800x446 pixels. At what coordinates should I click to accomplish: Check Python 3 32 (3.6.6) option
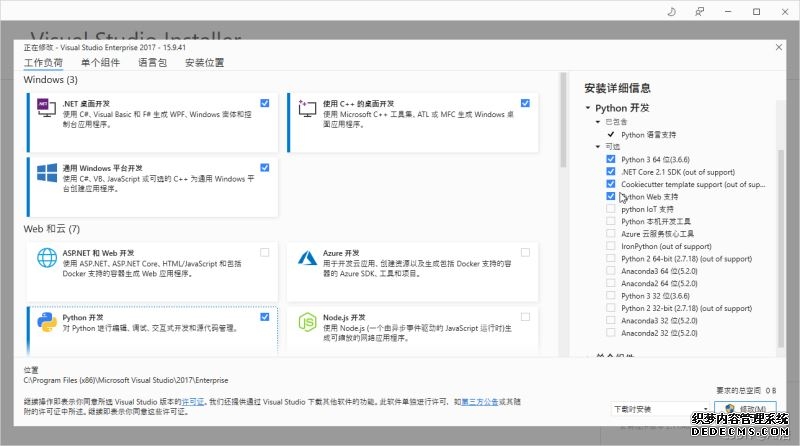point(610,295)
